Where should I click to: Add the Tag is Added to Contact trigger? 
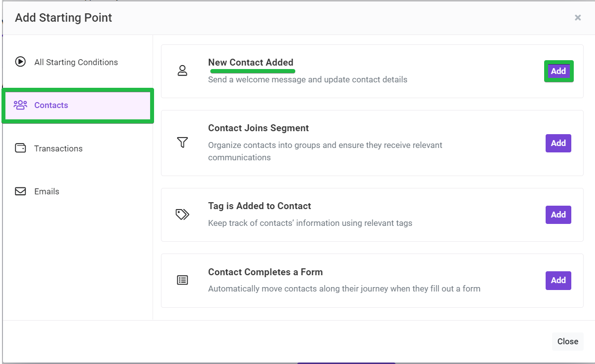click(558, 215)
